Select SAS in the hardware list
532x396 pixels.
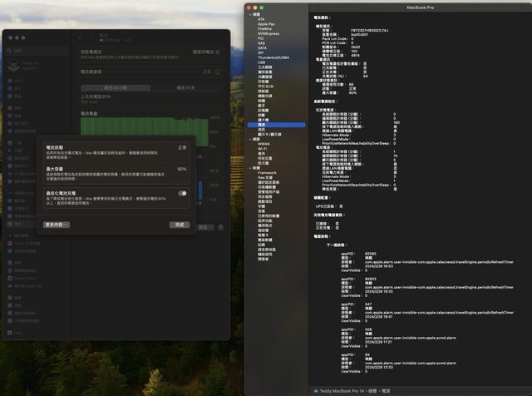pyautogui.click(x=261, y=43)
